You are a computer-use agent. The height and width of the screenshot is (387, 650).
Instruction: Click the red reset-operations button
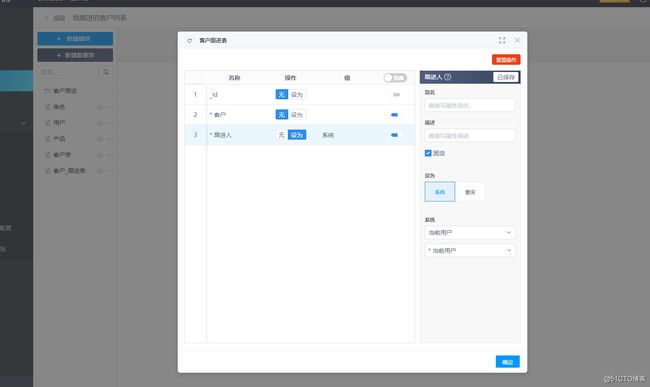tap(506, 60)
